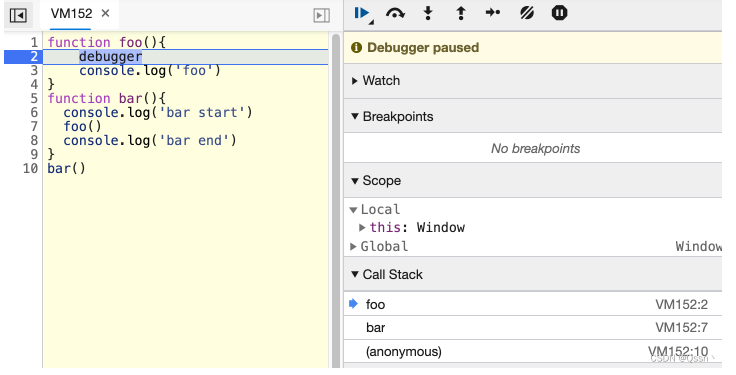Image resolution: width=736 pixels, height=375 pixels.
Task: Click the 'No breakpoints' message
Action: click(535, 149)
